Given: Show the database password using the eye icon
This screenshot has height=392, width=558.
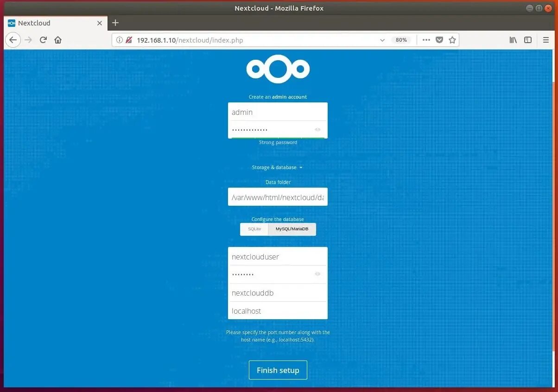Looking at the screenshot, I should pos(317,274).
